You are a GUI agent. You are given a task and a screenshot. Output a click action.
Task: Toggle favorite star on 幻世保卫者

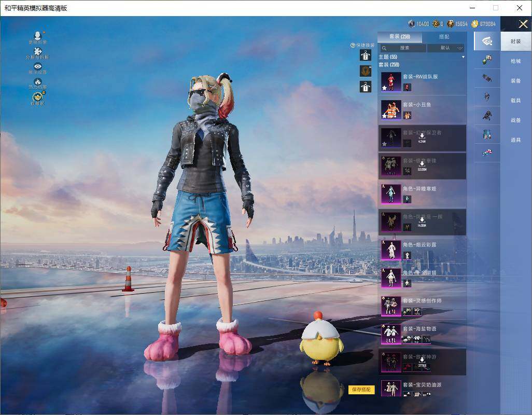click(384, 144)
